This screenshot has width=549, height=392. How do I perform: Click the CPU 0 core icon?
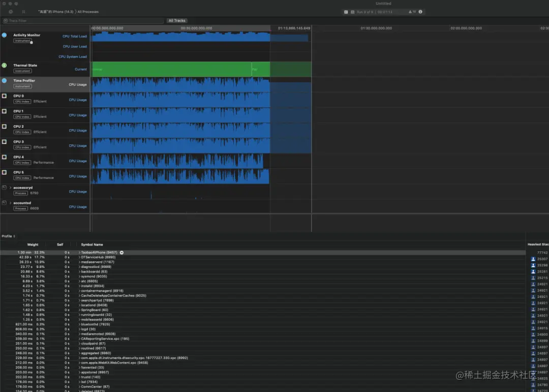click(4, 96)
